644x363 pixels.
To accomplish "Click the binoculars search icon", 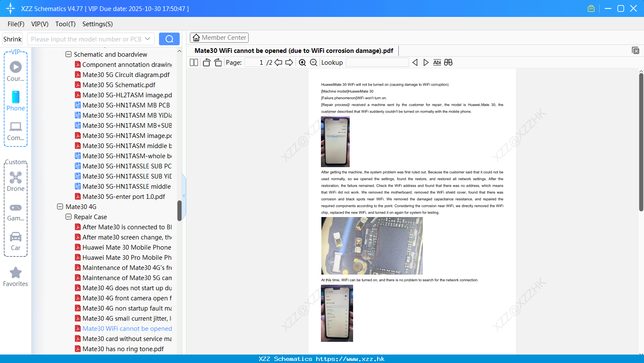I will click(x=448, y=63).
